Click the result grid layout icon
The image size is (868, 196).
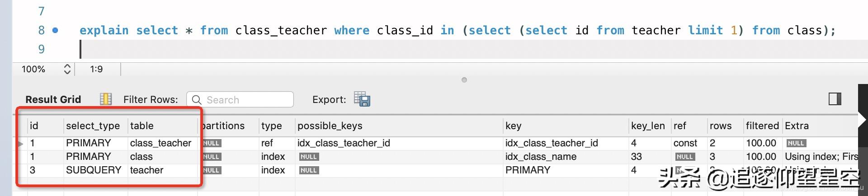pyautogui.click(x=106, y=99)
